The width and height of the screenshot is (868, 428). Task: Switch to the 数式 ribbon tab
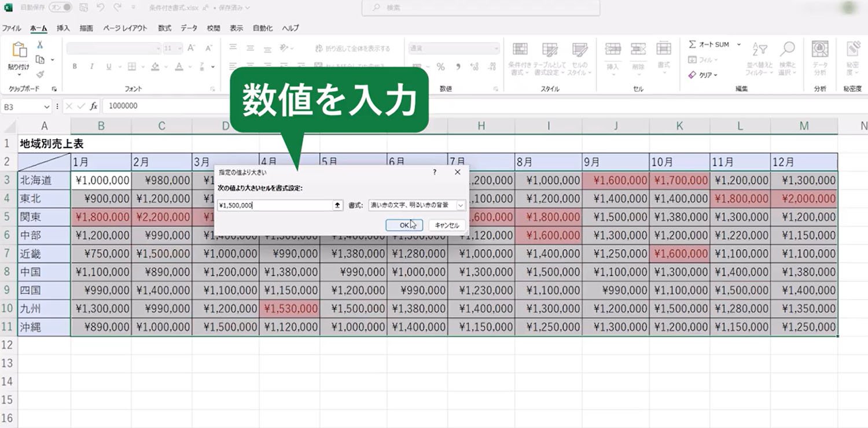164,28
